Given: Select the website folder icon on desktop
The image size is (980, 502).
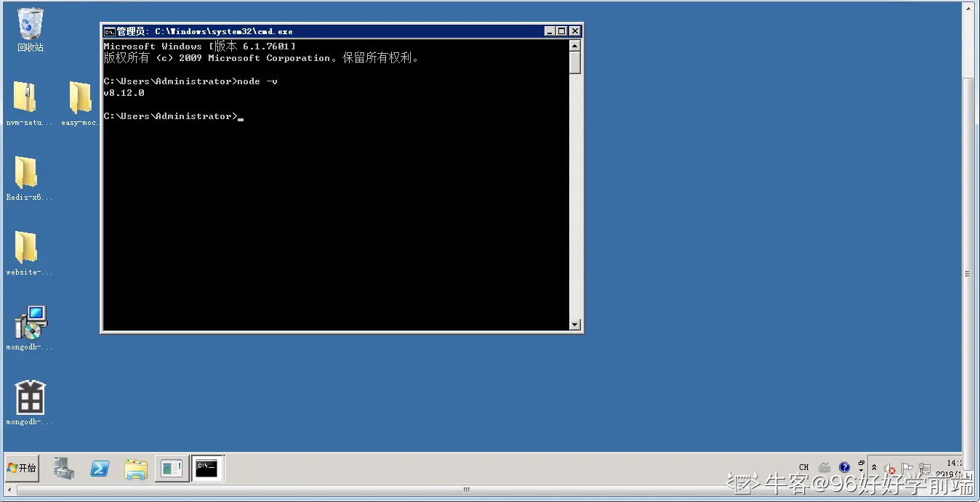Looking at the screenshot, I should (29, 254).
